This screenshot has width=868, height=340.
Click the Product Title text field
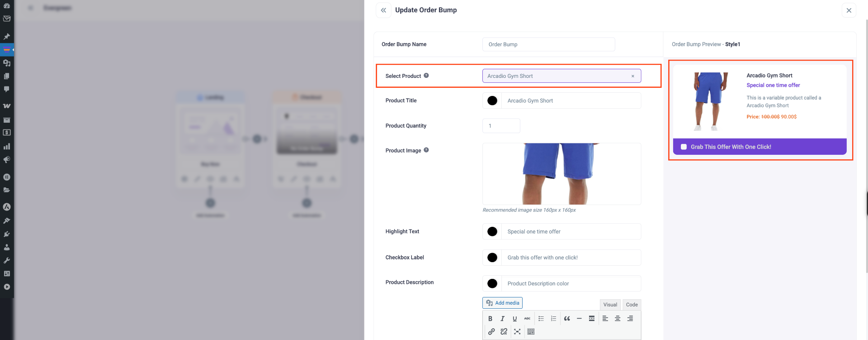(x=571, y=101)
